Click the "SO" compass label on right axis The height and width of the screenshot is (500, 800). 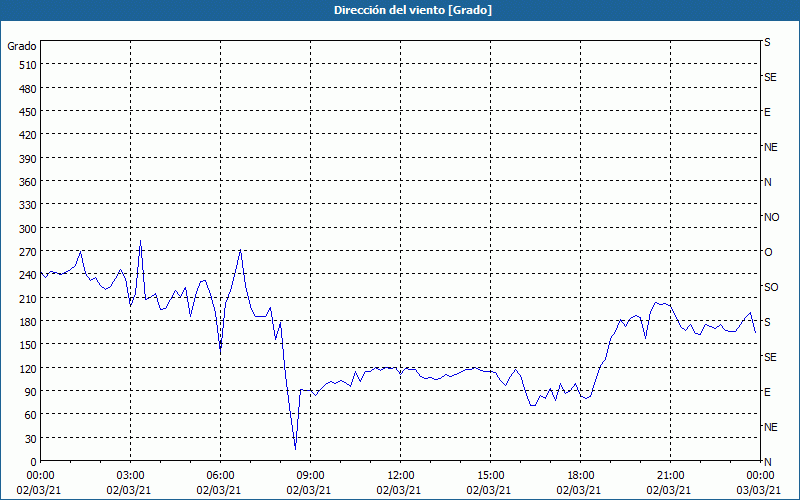point(771,287)
